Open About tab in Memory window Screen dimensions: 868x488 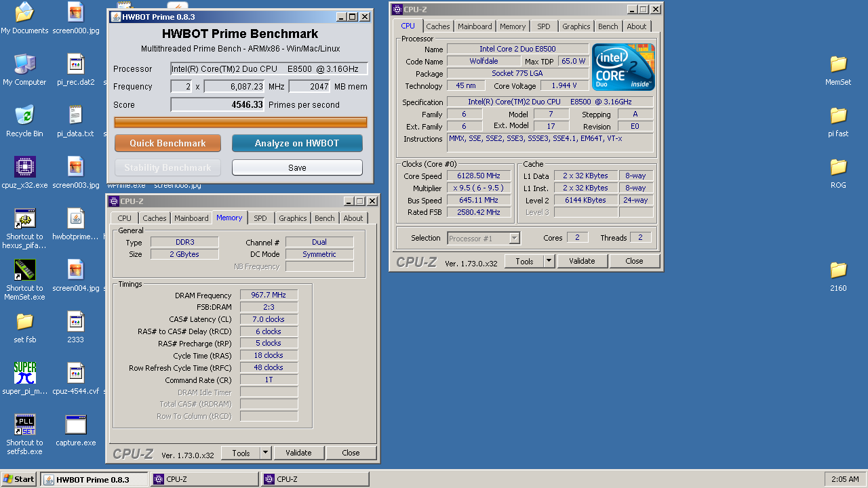353,218
